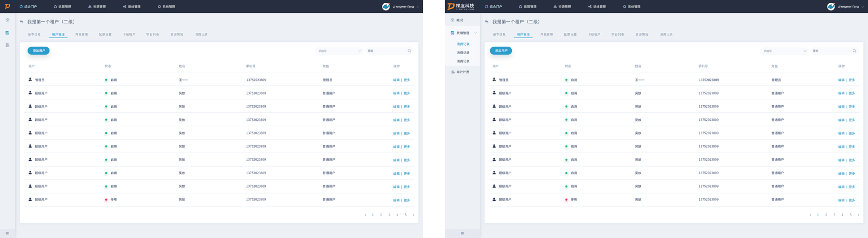Switch to 基本信息 tab in expanded-sidebar view
Image resolution: width=868 pixels, height=238 pixels.
tap(499, 34)
